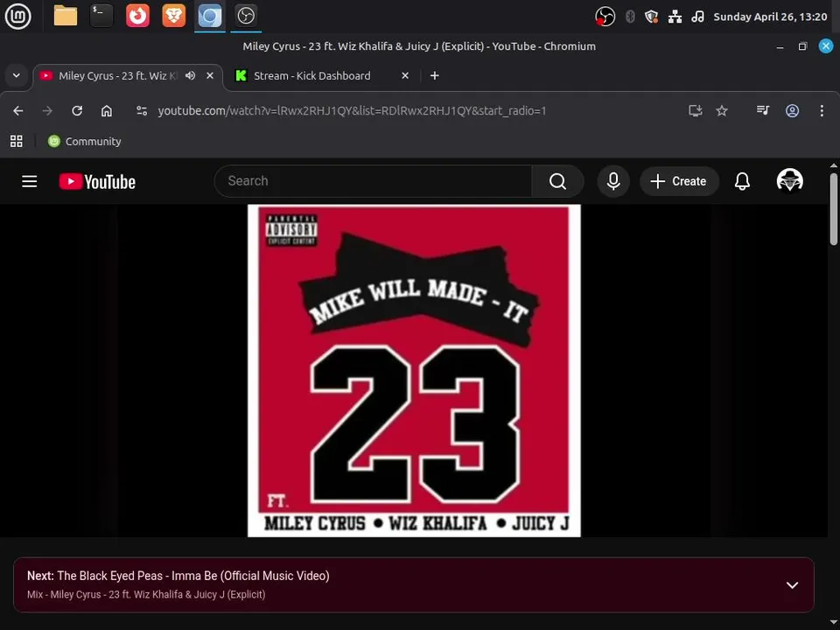Open the Chromium three-dot menu
Viewport: 840px width, 630px height.
(822, 110)
